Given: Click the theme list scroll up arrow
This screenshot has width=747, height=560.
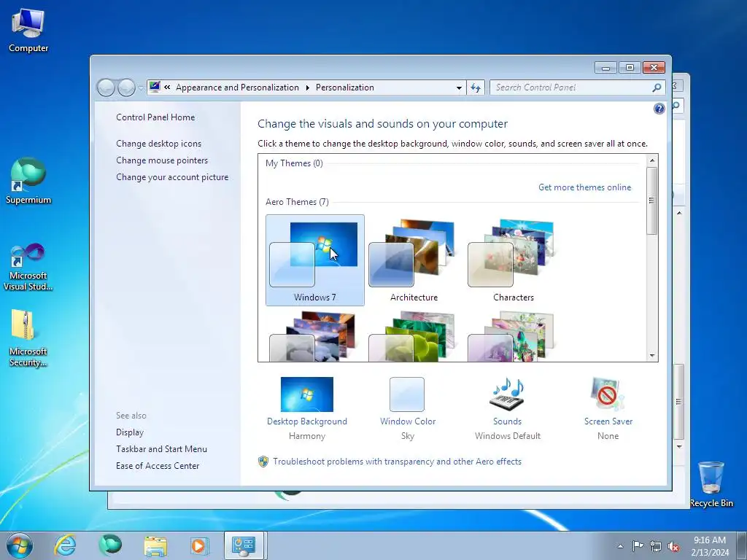Looking at the screenshot, I should 652,160.
